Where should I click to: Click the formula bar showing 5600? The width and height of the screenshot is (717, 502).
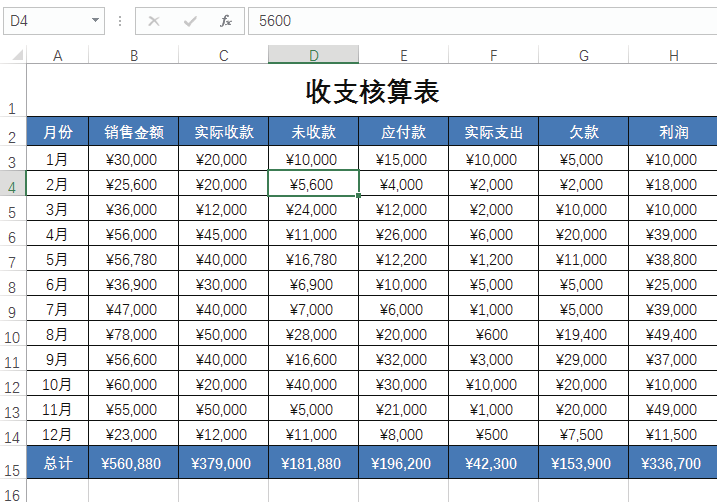[482, 21]
